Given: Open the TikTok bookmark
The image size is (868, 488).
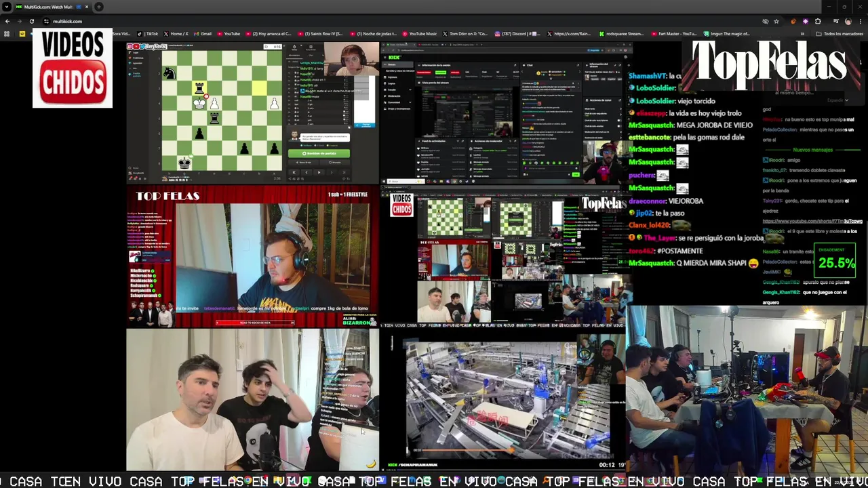Looking at the screenshot, I should 147,34.
